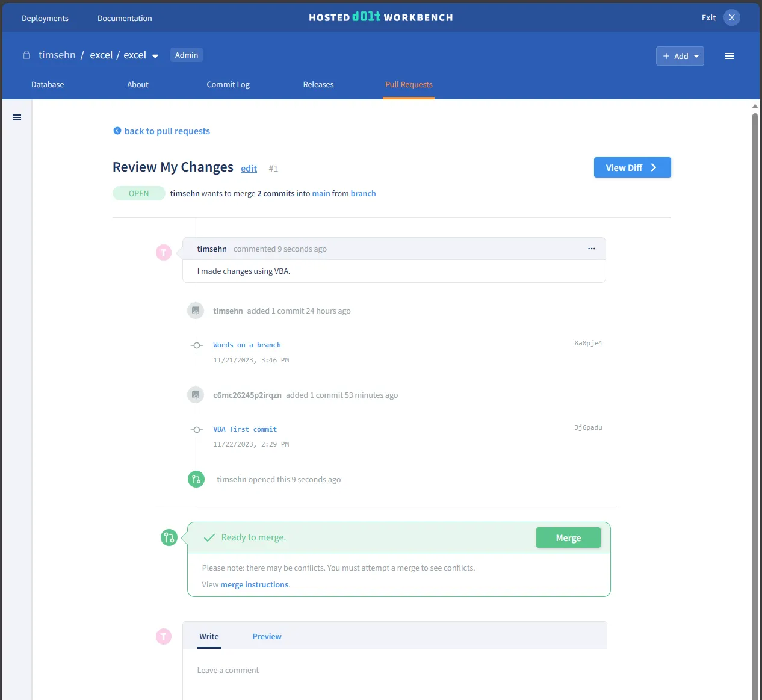Click the Hosted Dolt Workbench logo
This screenshot has height=700, width=762.
(380, 17)
